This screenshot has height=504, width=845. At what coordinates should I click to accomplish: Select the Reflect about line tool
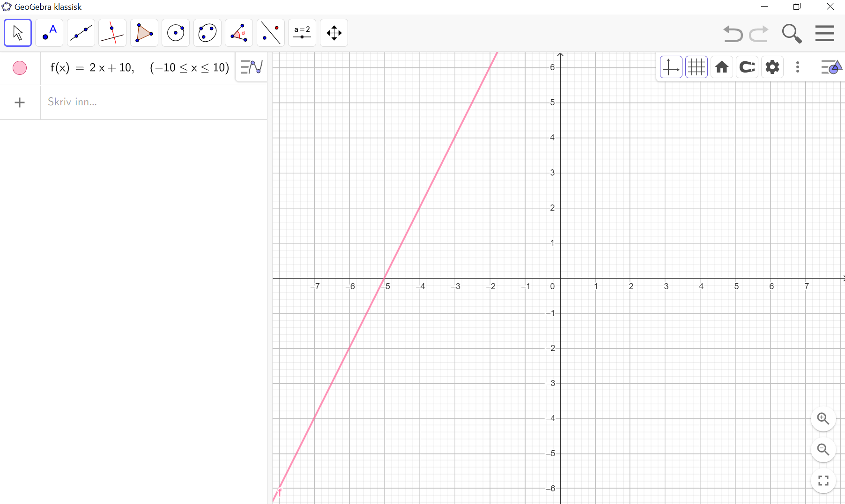coord(271,33)
